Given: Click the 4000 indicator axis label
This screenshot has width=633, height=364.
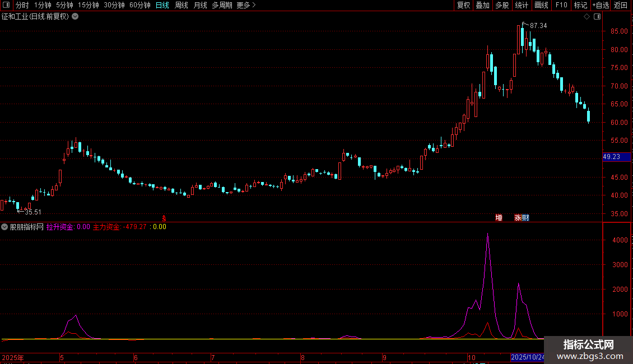Looking at the screenshot, I should 620,240.
